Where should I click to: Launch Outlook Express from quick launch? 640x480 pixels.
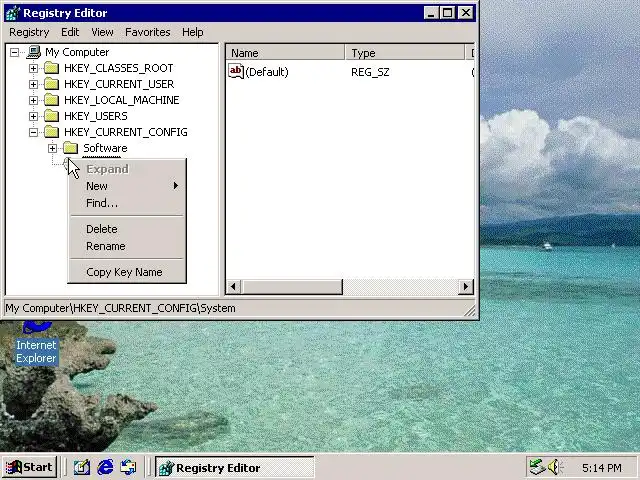click(x=129, y=467)
